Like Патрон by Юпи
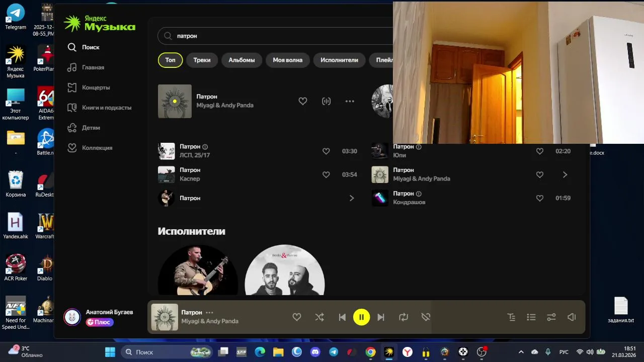This screenshot has height=362, width=644. click(540, 151)
